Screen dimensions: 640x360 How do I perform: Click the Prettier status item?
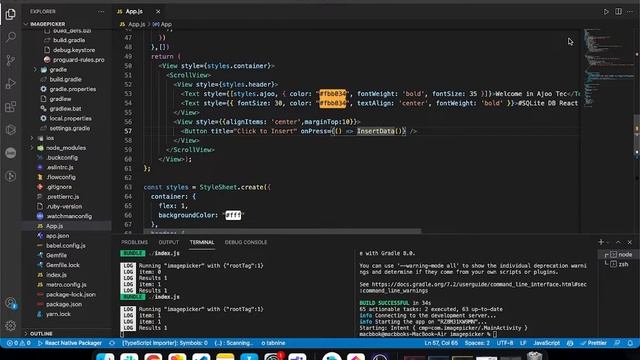tap(593, 343)
